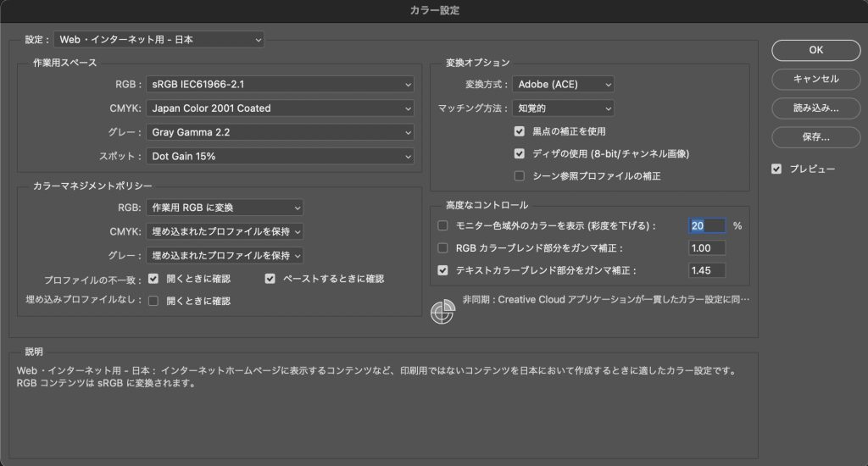Open the 設定 preset dropdown
The width and height of the screenshot is (868, 466).
click(x=159, y=39)
